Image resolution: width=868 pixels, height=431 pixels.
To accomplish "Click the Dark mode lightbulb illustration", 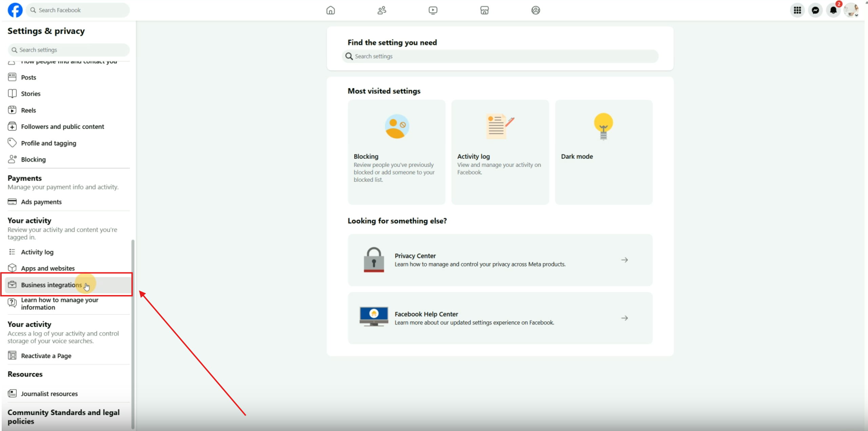I will 604,126.
